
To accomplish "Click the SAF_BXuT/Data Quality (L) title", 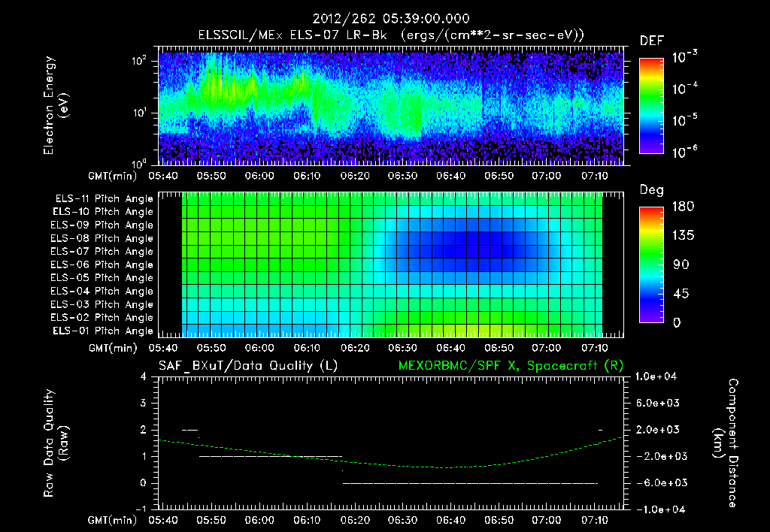I will click(248, 366).
